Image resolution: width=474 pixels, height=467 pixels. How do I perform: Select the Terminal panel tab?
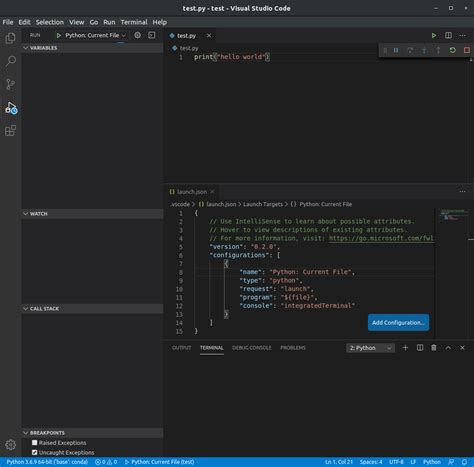212,348
